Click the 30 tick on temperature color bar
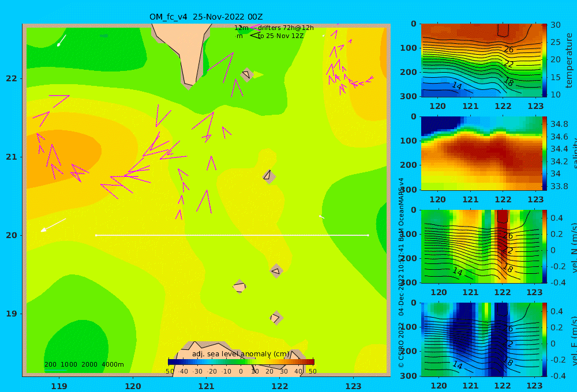The width and height of the screenshot is (577, 392). pos(555,25)
